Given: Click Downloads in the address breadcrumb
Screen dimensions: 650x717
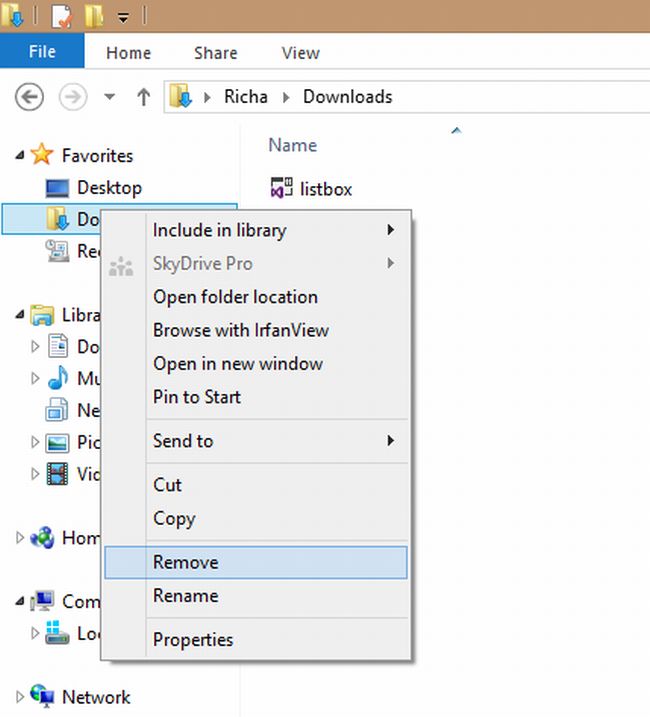Looking at the screenshot, I should coord(348,96).
